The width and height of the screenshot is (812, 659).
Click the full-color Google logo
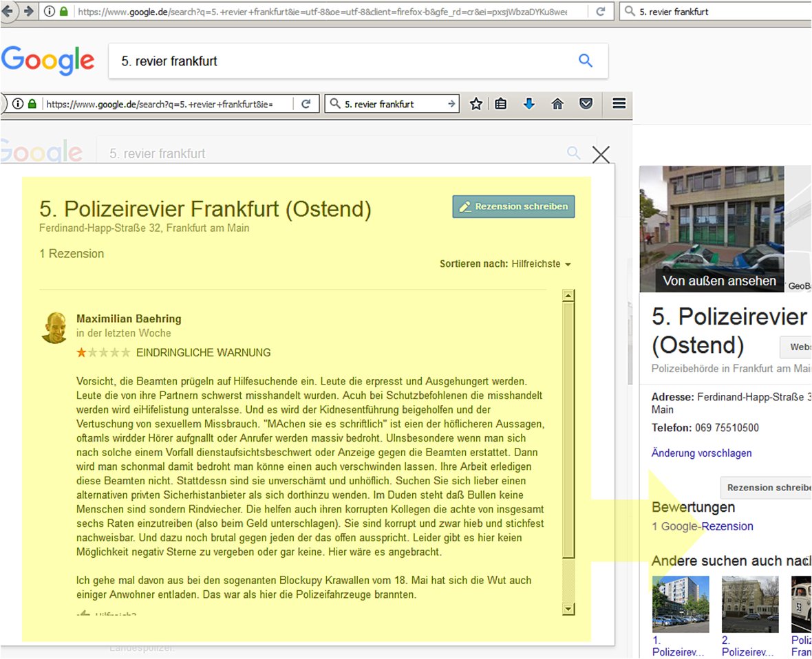48,61
